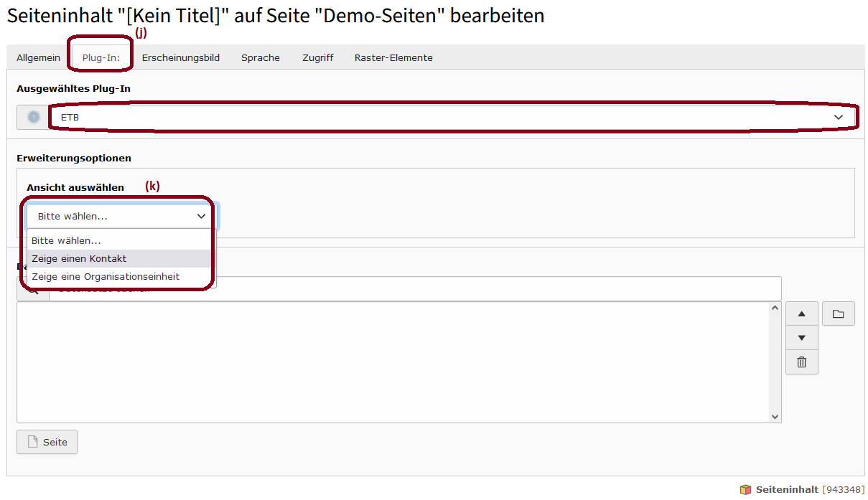Move selected record up with arrow button
868x500 pixels.
click(x=802, y=313)
